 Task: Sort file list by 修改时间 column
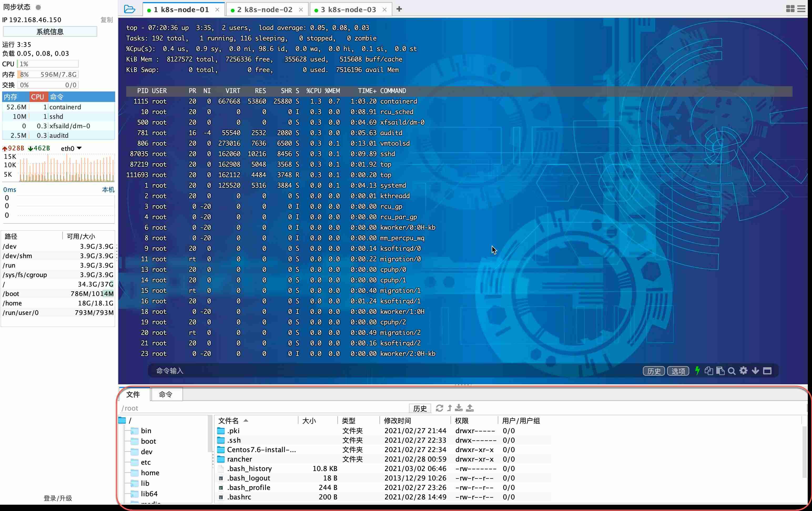pyautogui.click(x=415, y=421)
